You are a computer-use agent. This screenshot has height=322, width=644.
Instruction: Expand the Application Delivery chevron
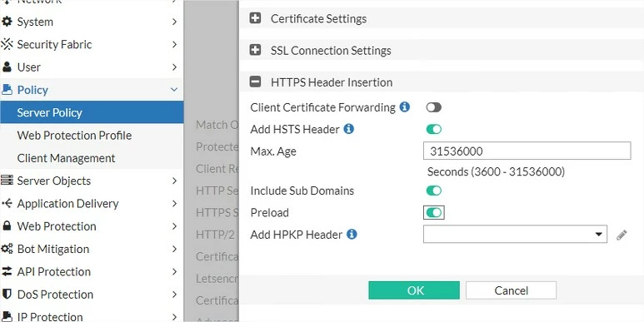tap(174, 204)
